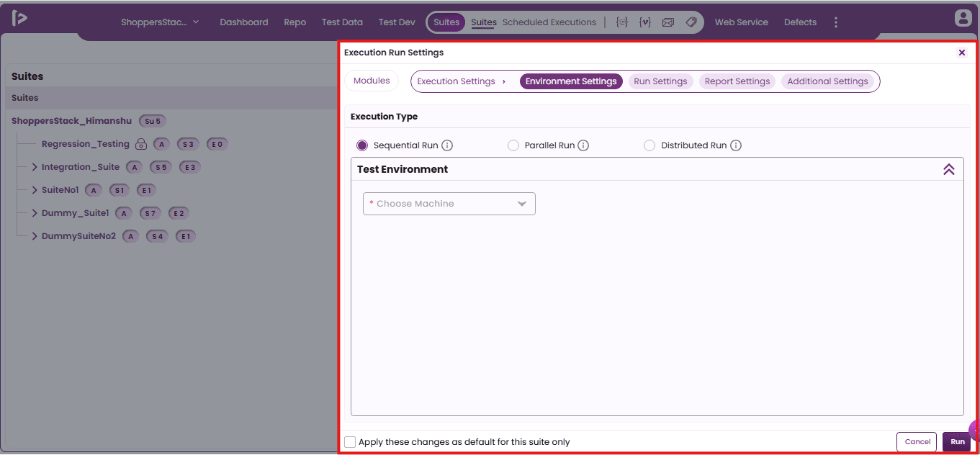The width and height of the screenshot is (980, 455).
Task: Click the Cancel button
Action: tap(917, 442)
